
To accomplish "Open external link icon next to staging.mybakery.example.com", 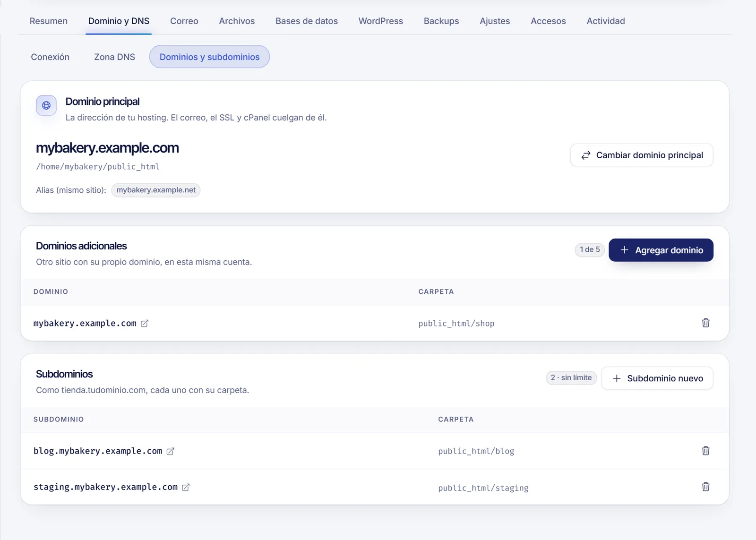I will point(186,487).
